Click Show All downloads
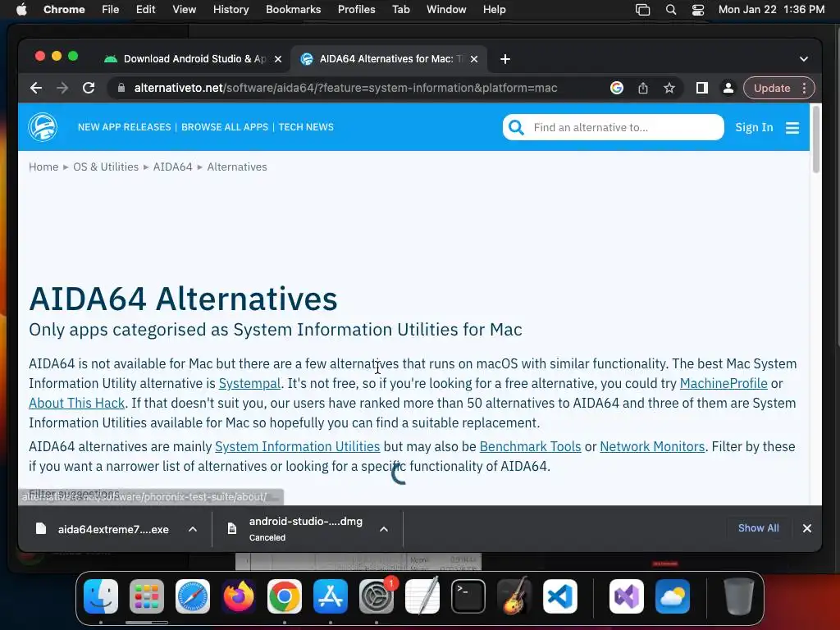This screenshot has width=840, height=630. [758, 528]
